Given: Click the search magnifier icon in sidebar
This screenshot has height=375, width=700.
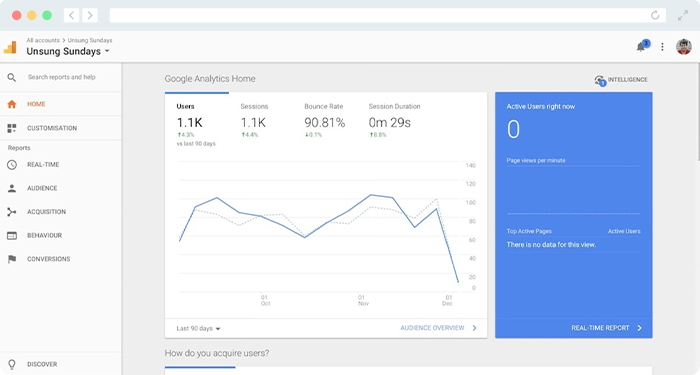Looking at the screenshot, I should (x=12, y=77).
